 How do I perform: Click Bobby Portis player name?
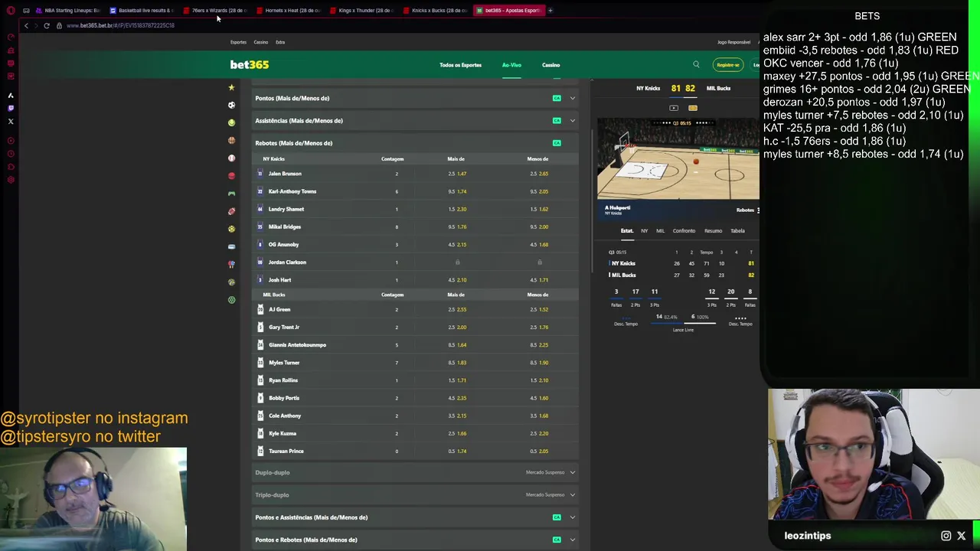pos(284,398)
